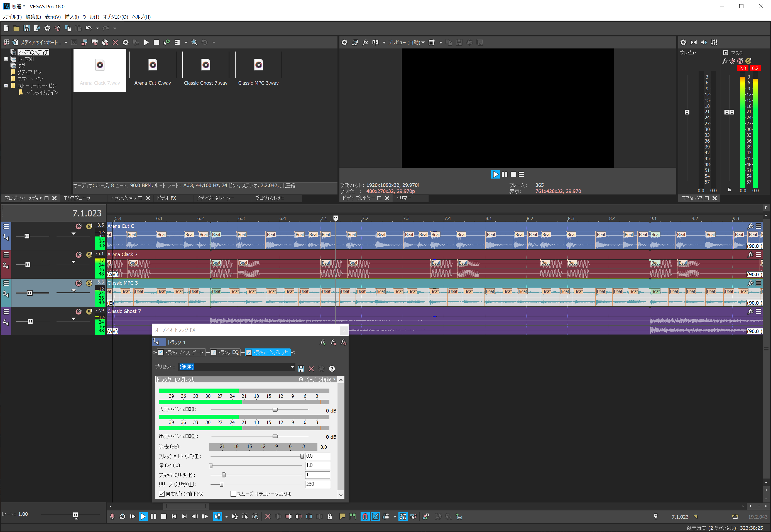Image resolution: width=771 pixels, height=532 pixels.
Task: Toggle automatic crossfades
Action: pos(376,516)
